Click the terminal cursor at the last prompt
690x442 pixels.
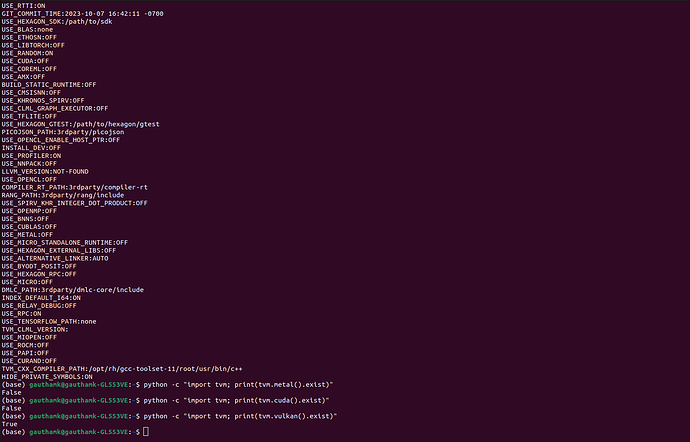click(x=145, y=431)
